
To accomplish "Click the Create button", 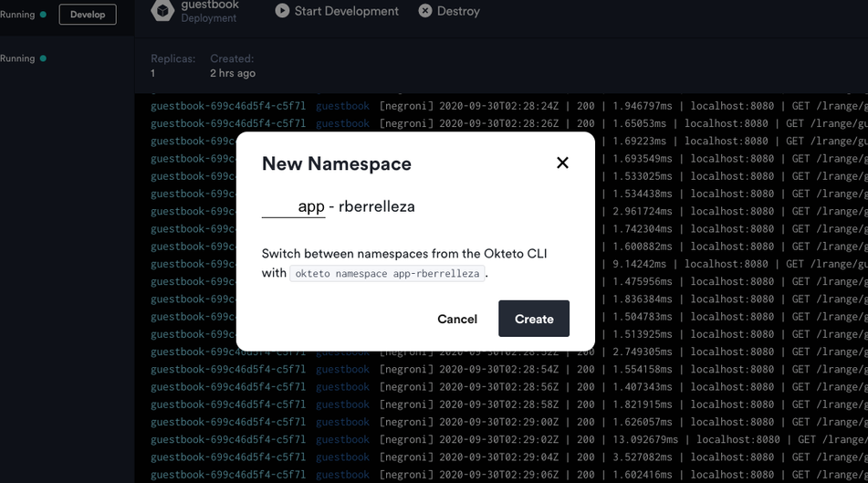I will pos(534,319).
